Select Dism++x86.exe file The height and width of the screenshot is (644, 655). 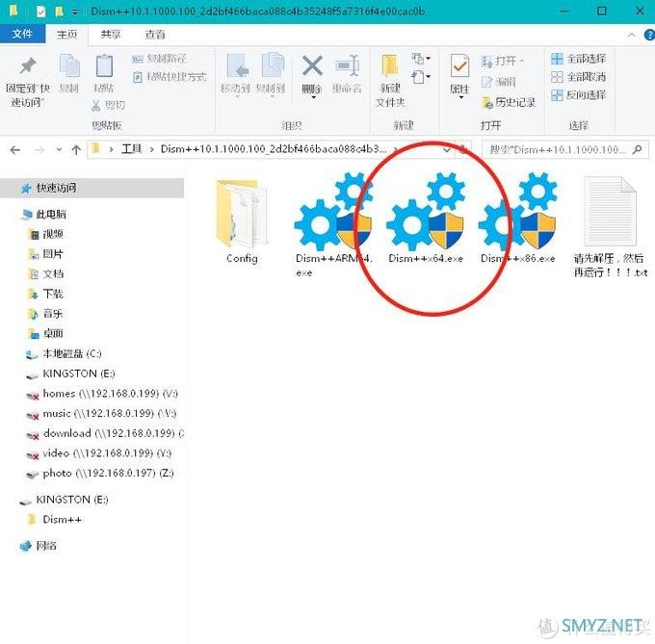point(518,219)
